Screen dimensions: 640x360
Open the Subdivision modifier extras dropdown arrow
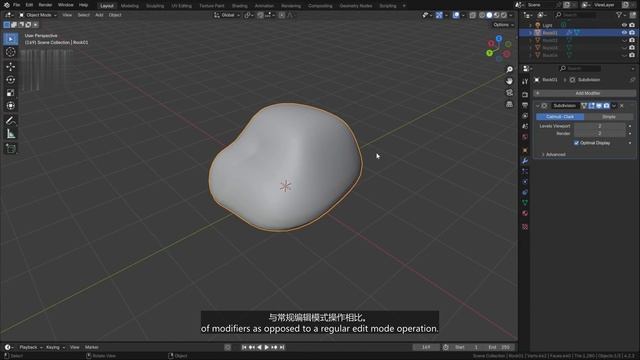click(614, 106)
